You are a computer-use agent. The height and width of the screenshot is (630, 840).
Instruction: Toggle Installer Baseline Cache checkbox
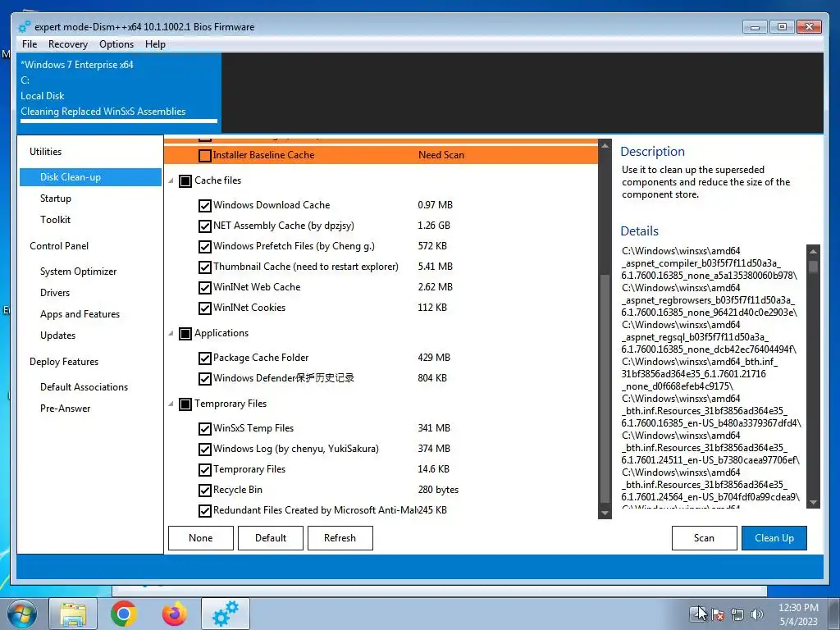(204, 156)
